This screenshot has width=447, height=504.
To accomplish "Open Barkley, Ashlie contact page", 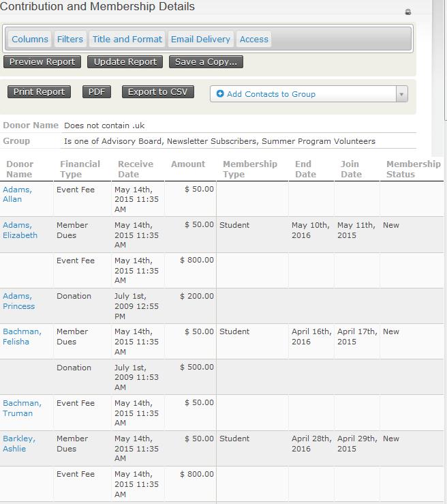I will click(19, 443).
